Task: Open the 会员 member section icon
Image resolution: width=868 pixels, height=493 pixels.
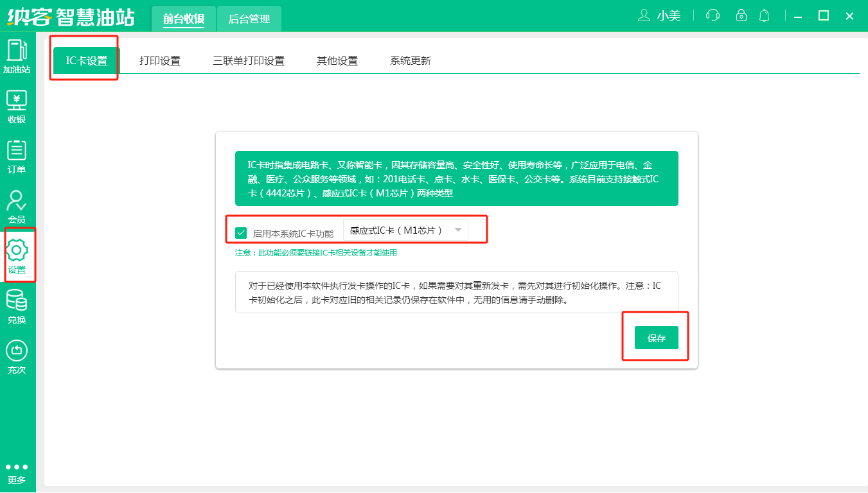Action: tap(17, 207)
